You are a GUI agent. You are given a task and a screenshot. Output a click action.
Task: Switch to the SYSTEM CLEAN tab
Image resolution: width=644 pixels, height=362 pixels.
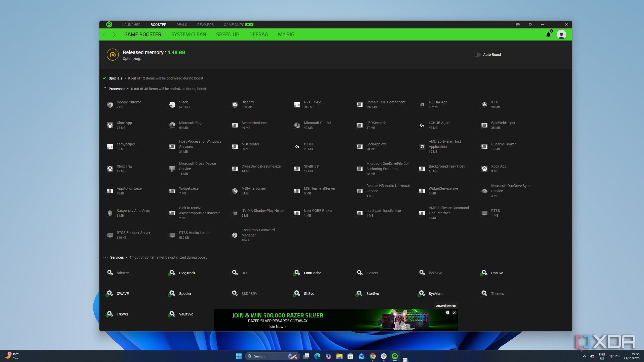(x=188, y=34)
